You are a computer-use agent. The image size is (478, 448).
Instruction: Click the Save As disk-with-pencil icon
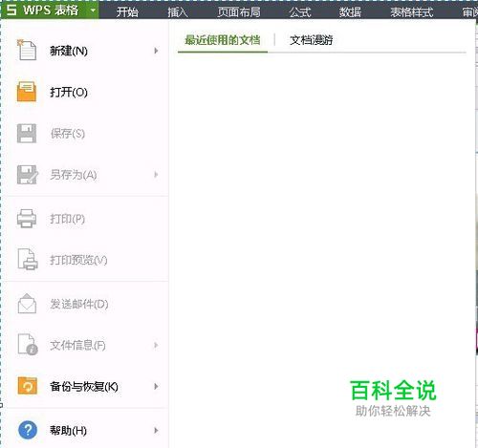click(28, 175)
